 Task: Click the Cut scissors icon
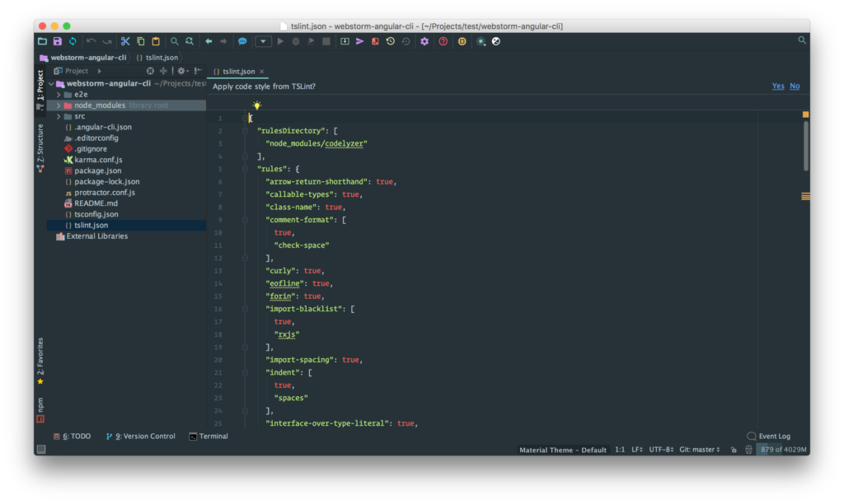pos(125,41)
